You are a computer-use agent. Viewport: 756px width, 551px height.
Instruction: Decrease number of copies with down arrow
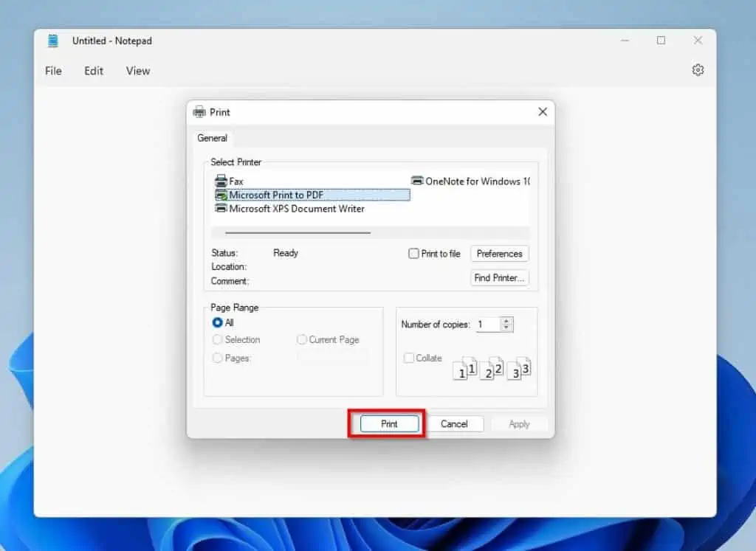(506, 328)
